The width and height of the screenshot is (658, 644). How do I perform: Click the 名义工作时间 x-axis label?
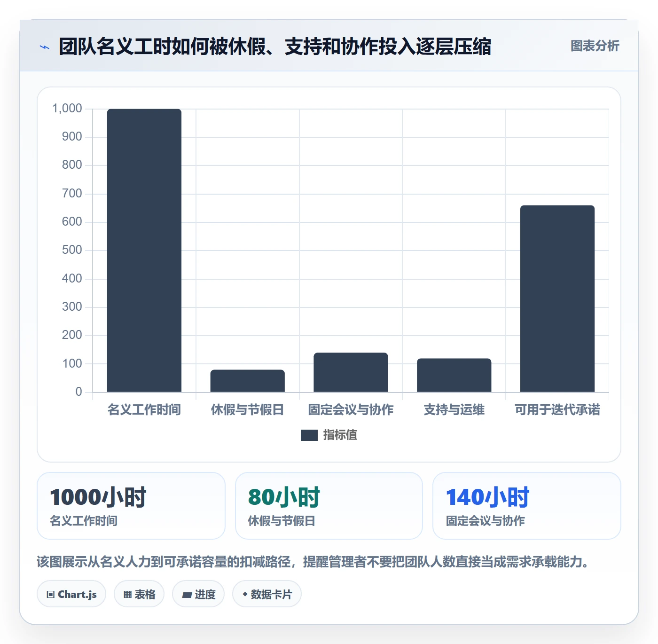(144, 410)
